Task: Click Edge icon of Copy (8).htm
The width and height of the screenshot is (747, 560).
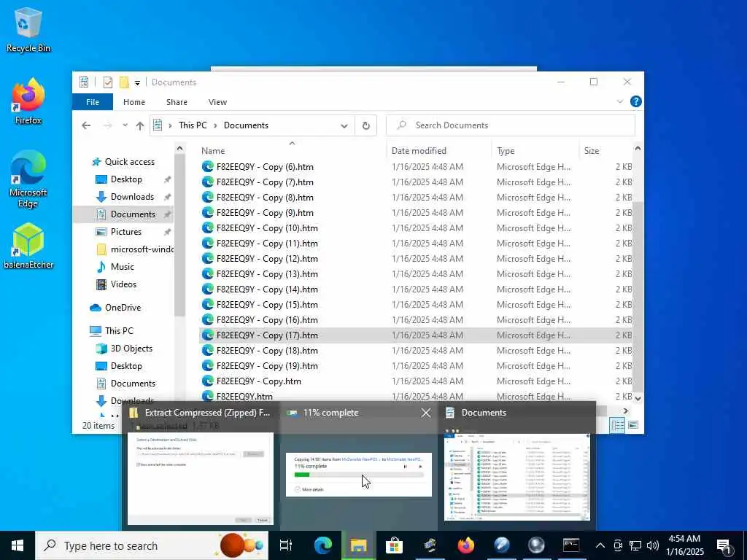Action: tap(207, 197)
